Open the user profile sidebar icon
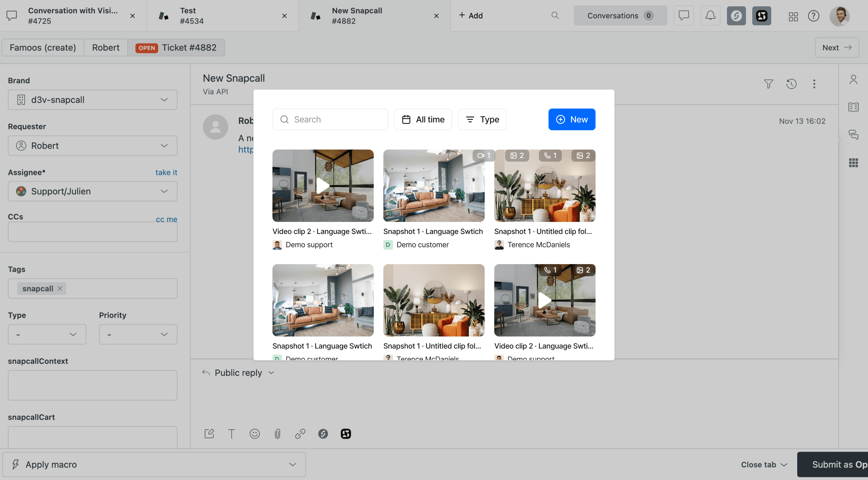868x480 pixels. click(x=853, y=80)
